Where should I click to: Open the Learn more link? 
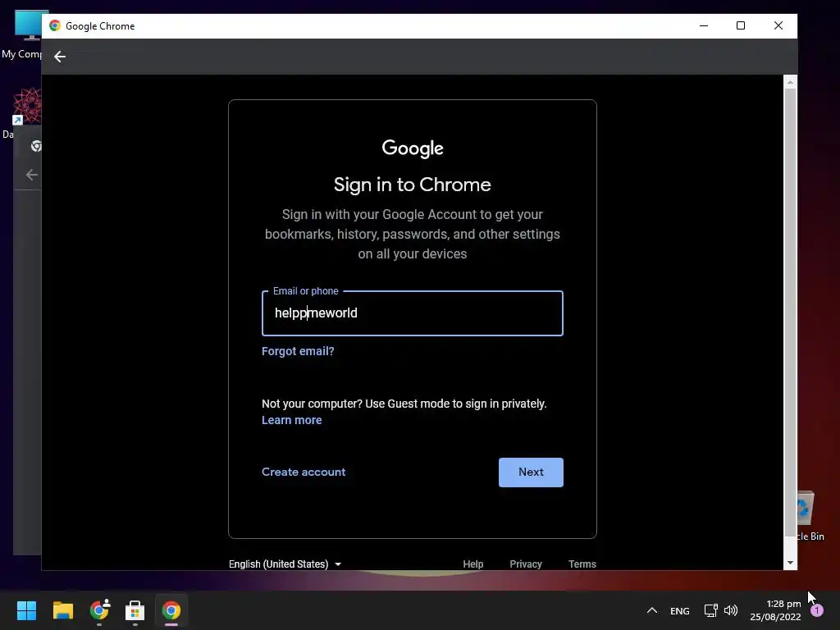point(291,421)
